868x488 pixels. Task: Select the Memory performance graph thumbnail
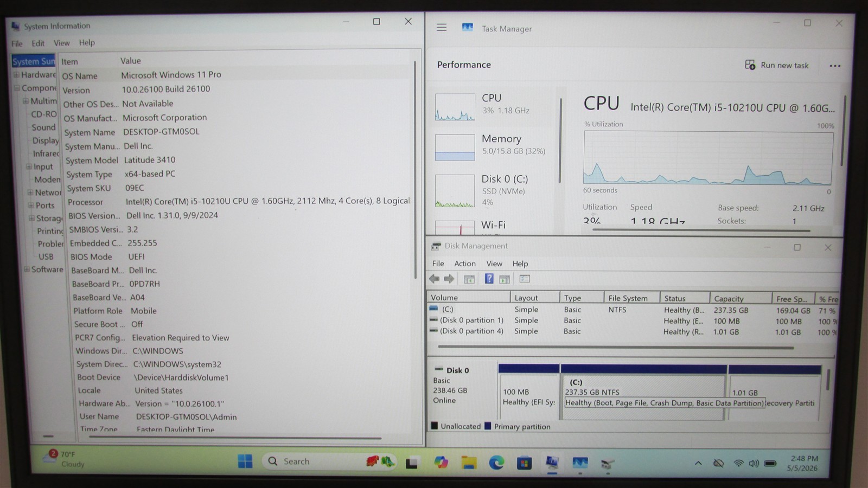pyautogui.click(x=455, y=147)
